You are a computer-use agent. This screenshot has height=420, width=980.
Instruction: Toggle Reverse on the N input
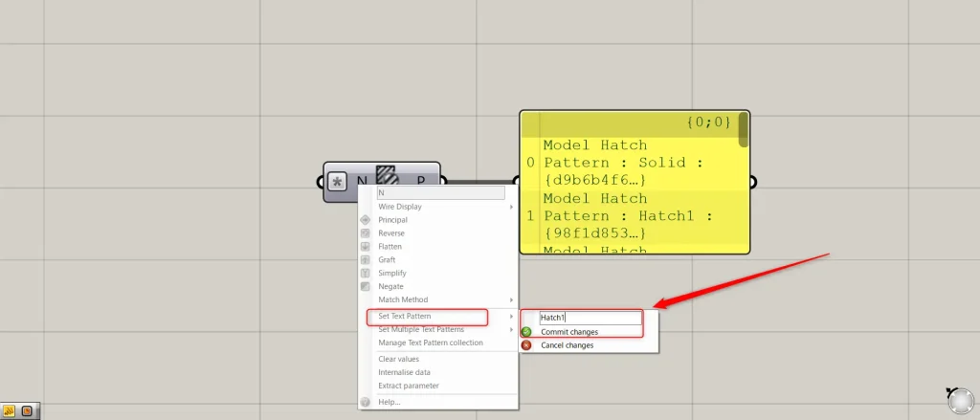(391, 233)
